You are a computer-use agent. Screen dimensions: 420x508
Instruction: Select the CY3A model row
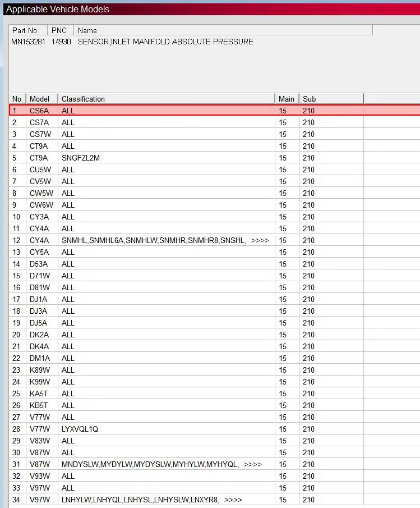tap(215, 217)
